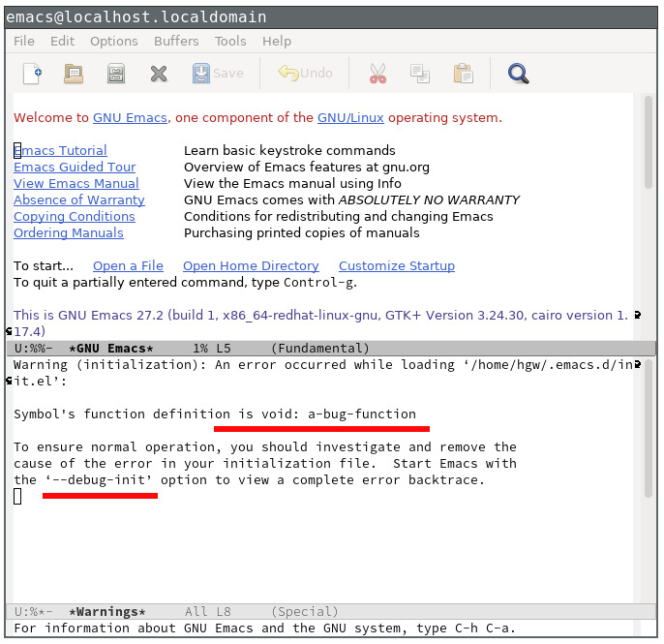Follow the GNU/Linux link

pos(350,118)
